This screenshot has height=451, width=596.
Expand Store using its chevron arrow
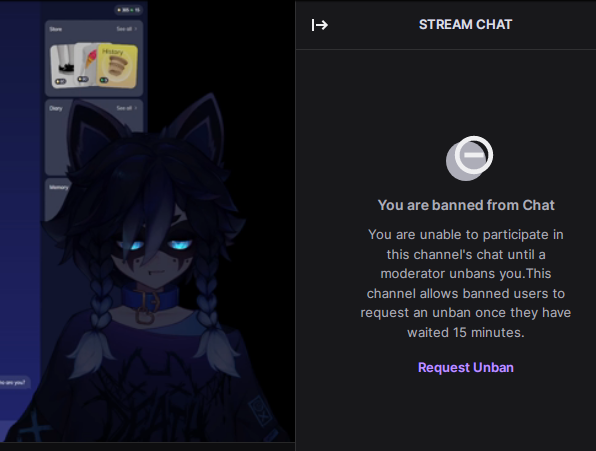tap(136, 29)
